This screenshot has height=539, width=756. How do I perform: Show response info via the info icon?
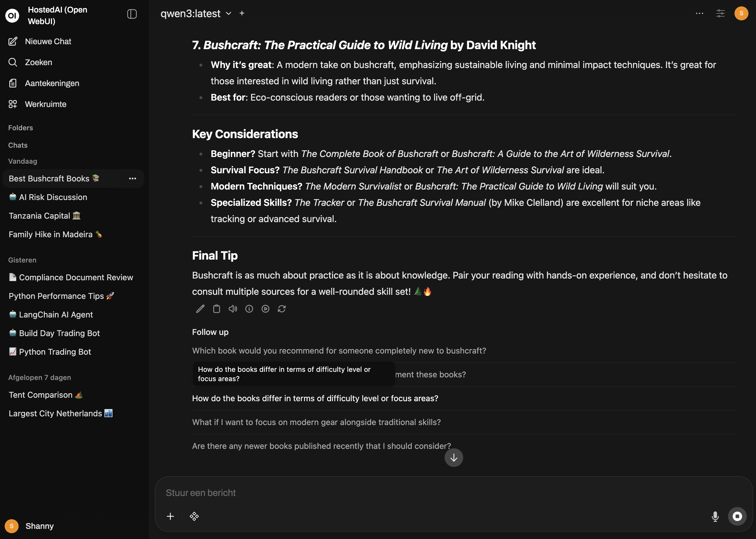249,309
